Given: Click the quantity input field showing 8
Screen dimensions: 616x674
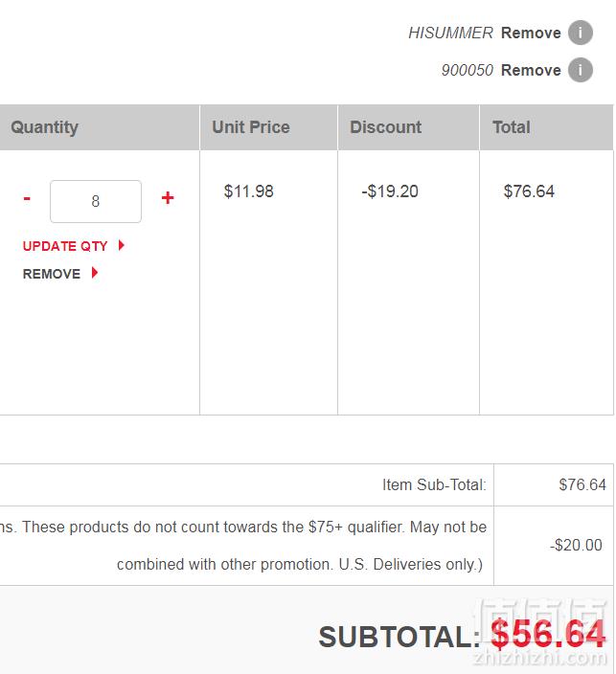Looking at the screenshot, I should (96, 201).
